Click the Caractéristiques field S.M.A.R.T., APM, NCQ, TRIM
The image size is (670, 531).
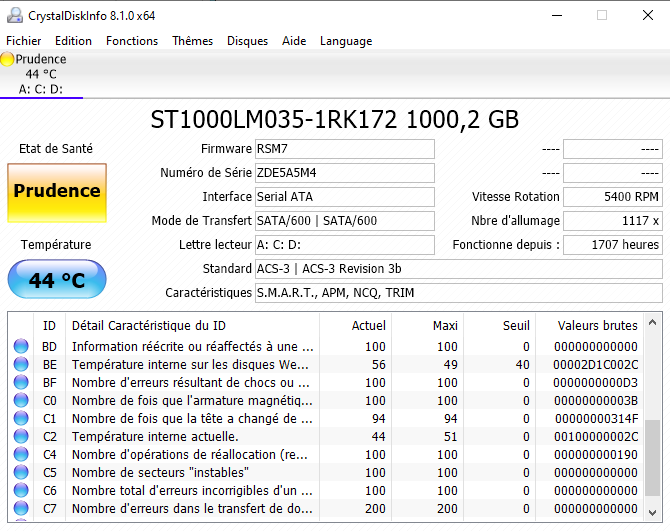[x=459, y=293]
